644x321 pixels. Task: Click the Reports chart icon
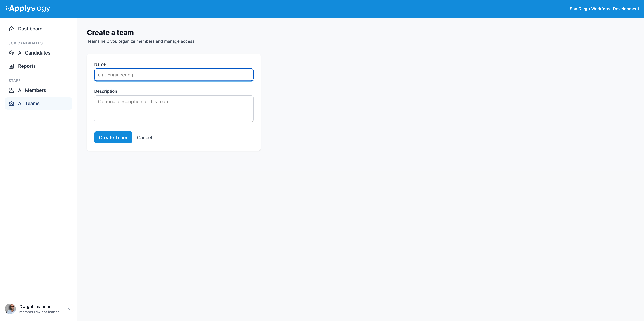tap(12, 66)
